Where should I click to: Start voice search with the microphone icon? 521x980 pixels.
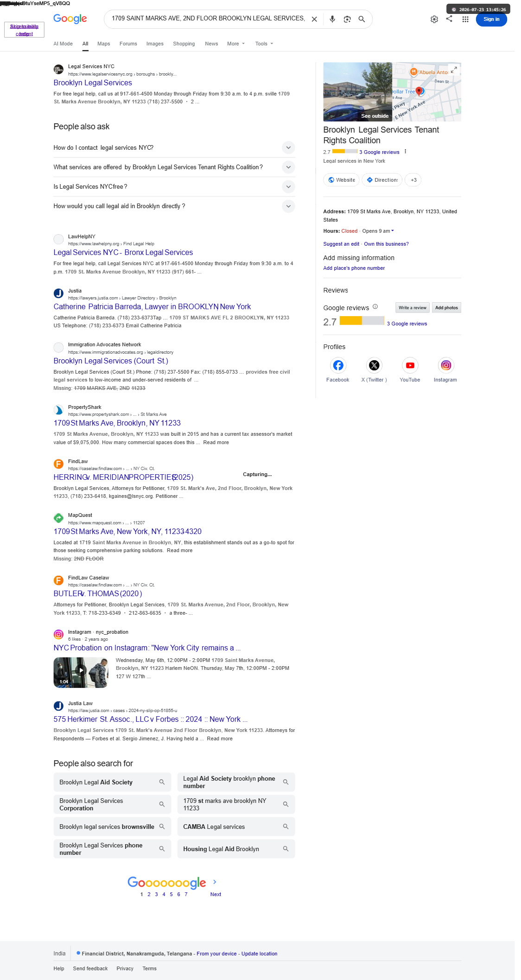pyautogui.click(x=332, y=19)
